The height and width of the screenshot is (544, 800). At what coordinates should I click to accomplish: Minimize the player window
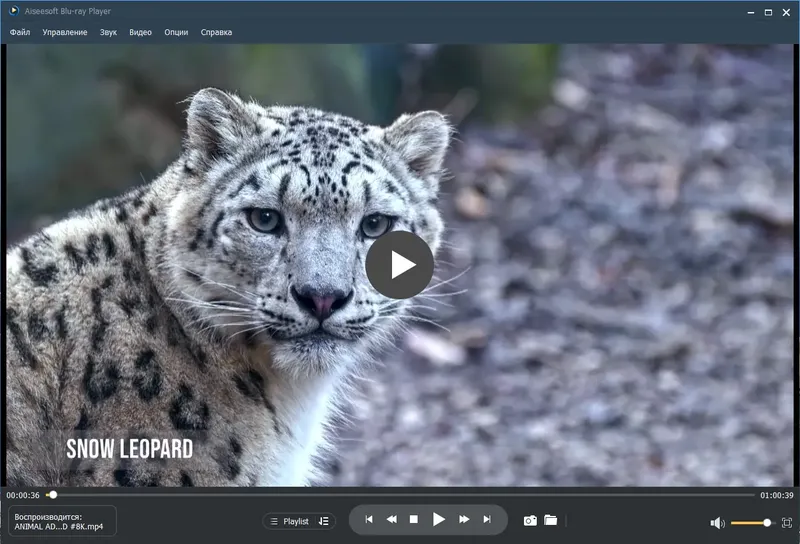point(751,12)
